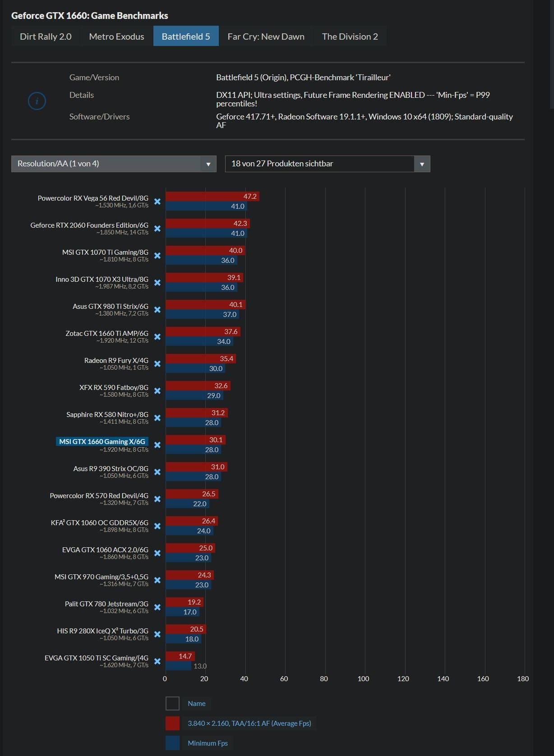Viewport: 554px width, 756px height.
Task: Switch to Dirt Rally 2.0 tab
Action: tap(46, 36)
